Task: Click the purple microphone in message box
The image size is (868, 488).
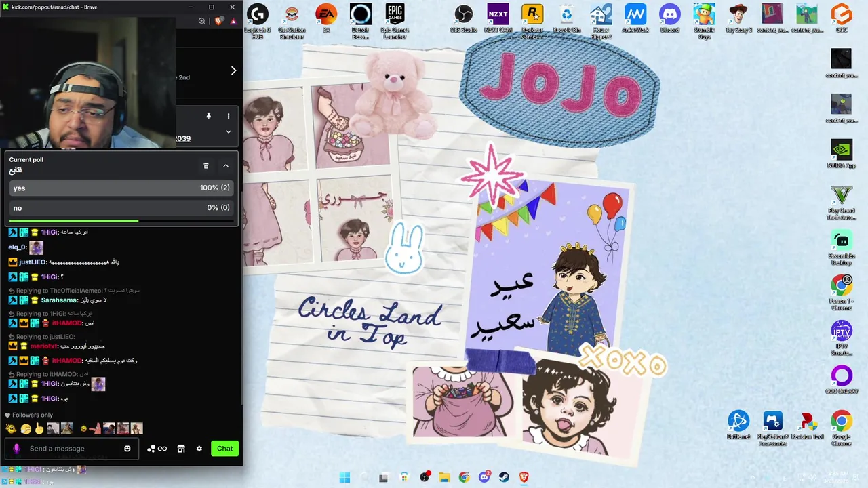Action: tap(17, 449)
